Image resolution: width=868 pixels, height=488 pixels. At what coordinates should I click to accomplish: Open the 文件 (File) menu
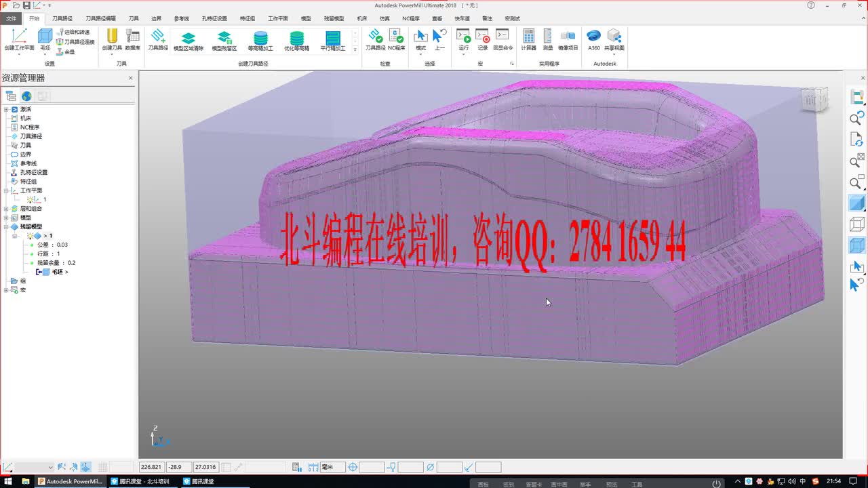coord(12,18)
